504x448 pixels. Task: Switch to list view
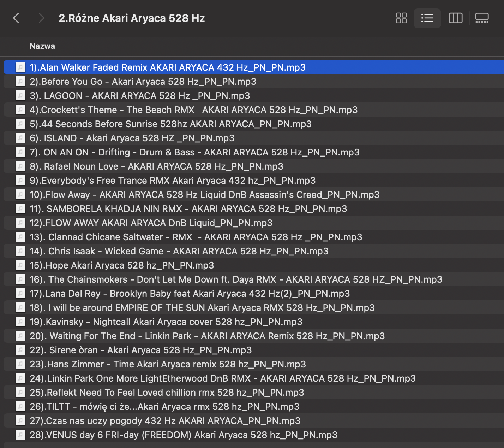427,18
